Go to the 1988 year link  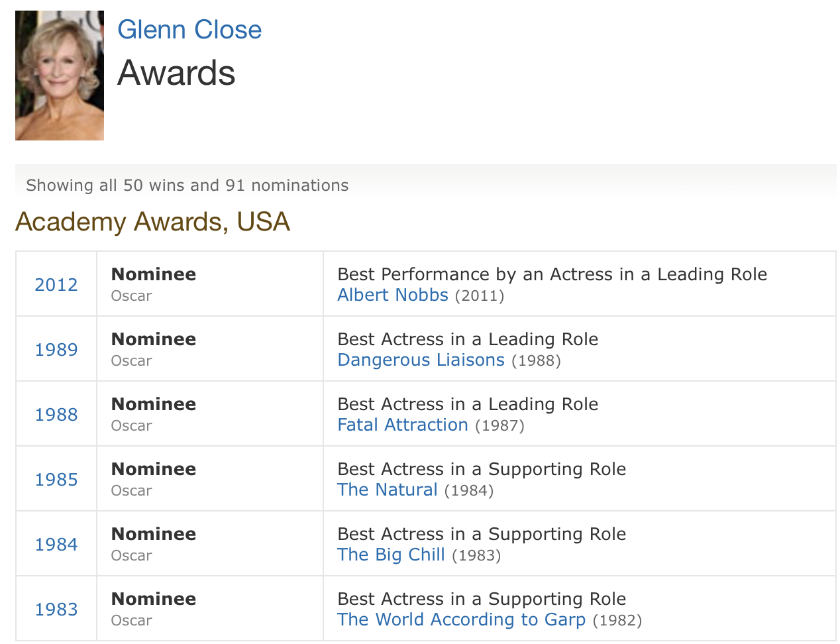pos(56,415)
